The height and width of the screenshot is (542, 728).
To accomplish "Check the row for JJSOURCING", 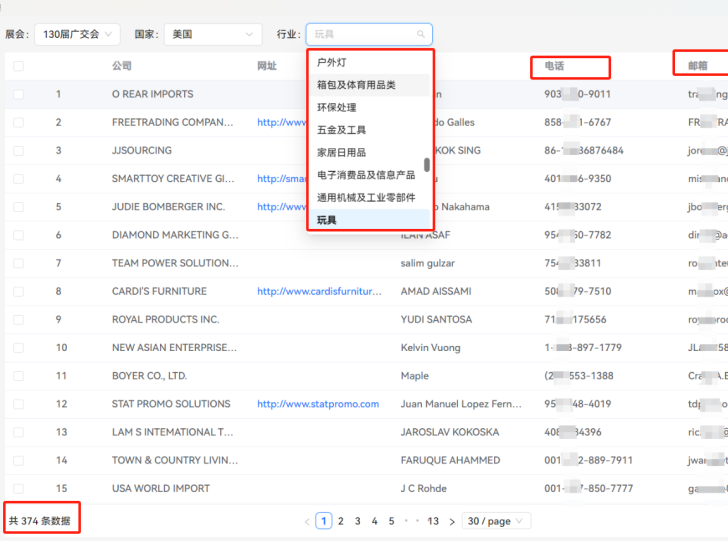I will [x=19, y=150].
